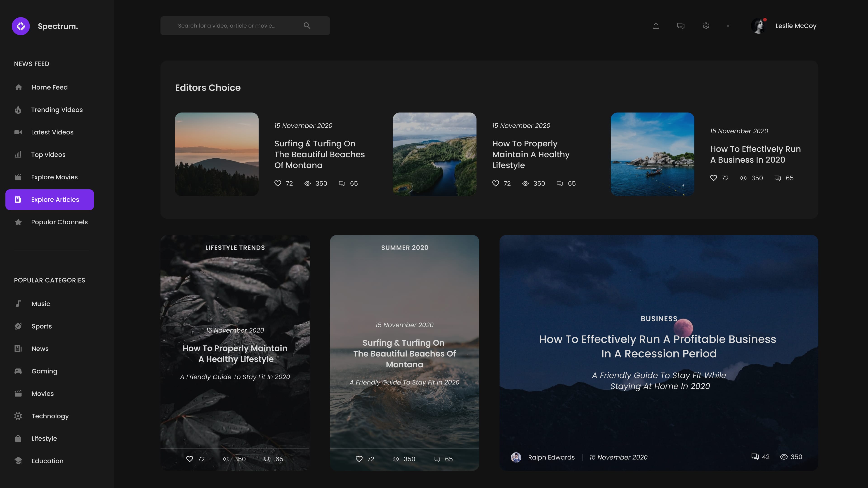This screenshot has height=488, width=868.
Task: Click the Movies category clapperboard icon
Action: click(x=18, y=393)
